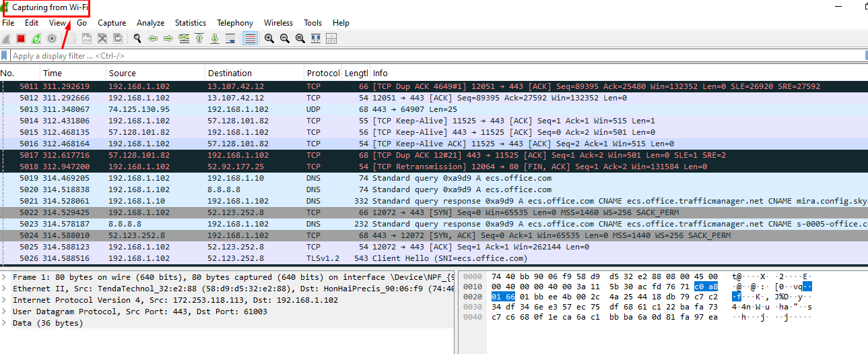Viewport: 868px width, 354px height.
Task: Stop the running packet capture
Action: 21,38
